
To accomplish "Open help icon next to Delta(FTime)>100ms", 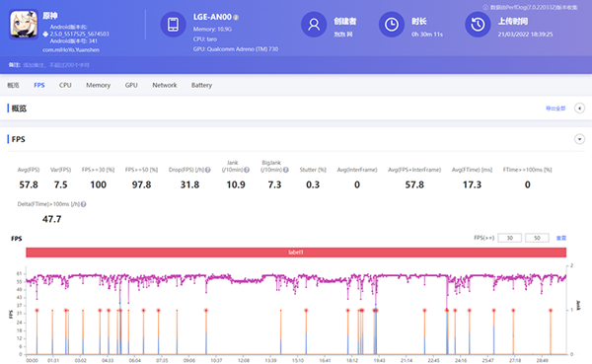I will [84, 204].
